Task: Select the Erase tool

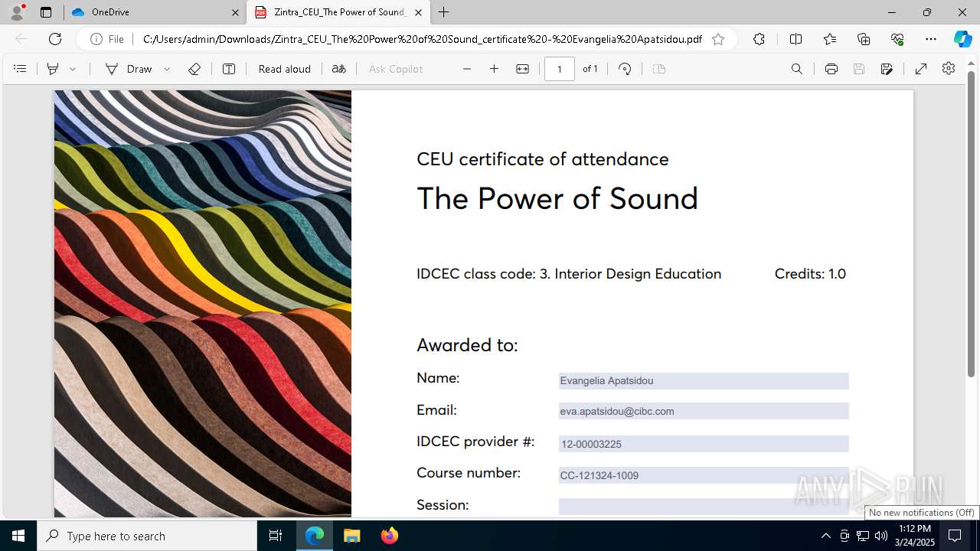Action: pyautogui.click(x=194, y=69)
